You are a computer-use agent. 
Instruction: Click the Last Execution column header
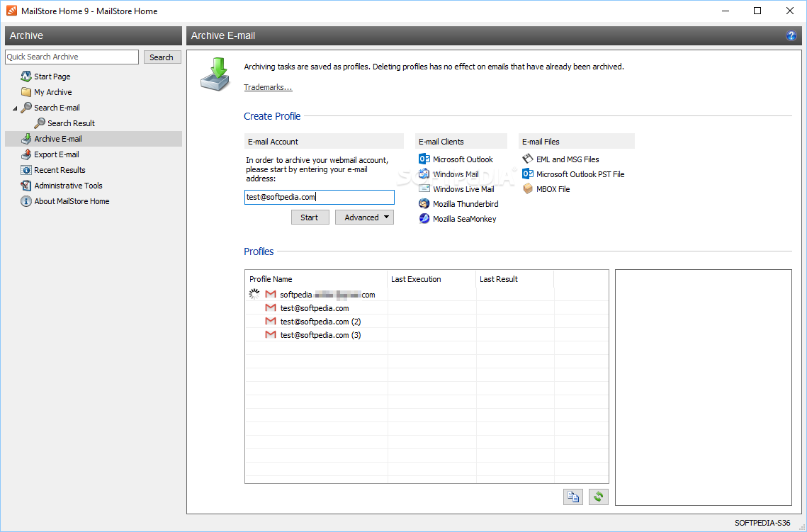tap(431, 279)
